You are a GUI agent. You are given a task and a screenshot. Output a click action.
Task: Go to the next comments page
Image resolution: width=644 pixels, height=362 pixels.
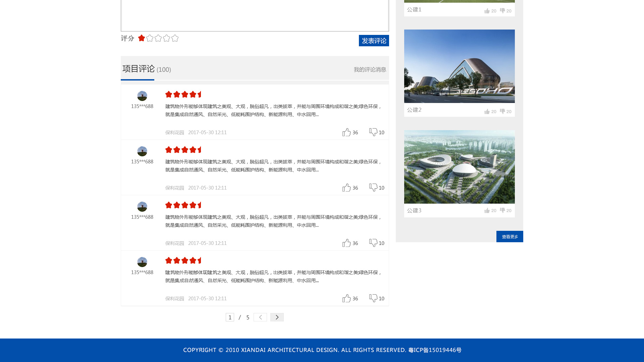click(277, 317)
